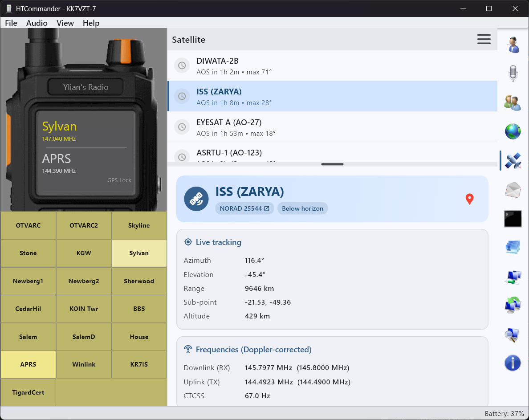529x420 pixels.
Task: Click the round ISS satellite badge icon
Action: pos(196,199)
